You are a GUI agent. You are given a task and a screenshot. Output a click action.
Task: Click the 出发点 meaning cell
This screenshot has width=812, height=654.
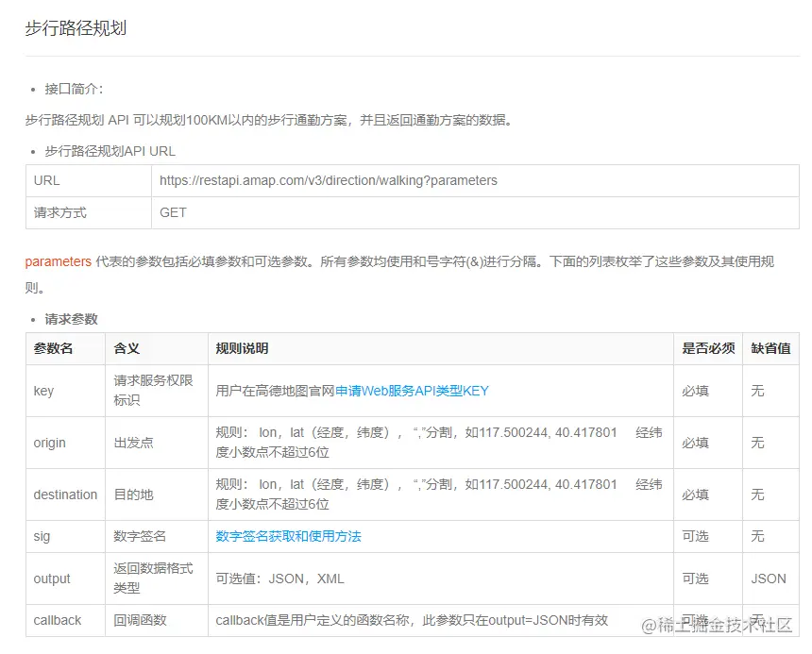click(x=157, y=443)
